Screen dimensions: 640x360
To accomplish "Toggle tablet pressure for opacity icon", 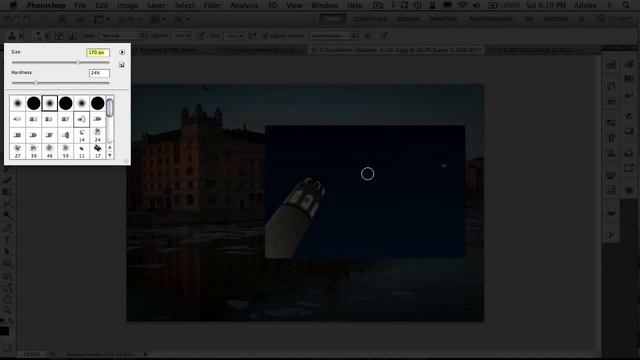I will tap(201, 36).
